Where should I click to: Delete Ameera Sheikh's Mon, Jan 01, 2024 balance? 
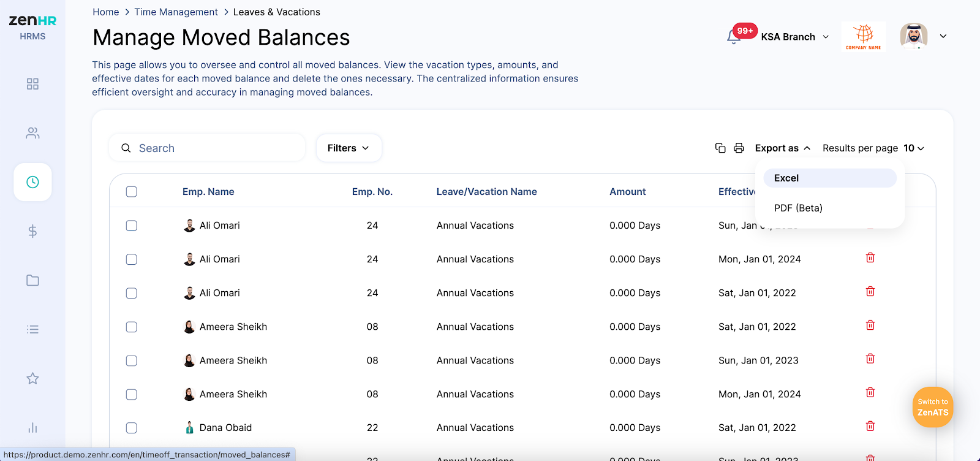click(x=870, y=392)
